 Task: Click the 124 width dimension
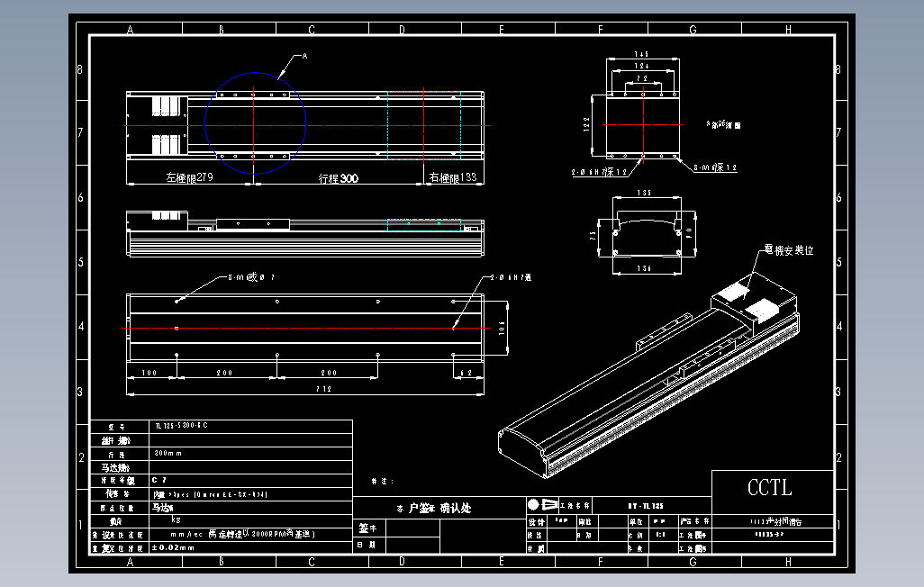click(x=642, y=66)
